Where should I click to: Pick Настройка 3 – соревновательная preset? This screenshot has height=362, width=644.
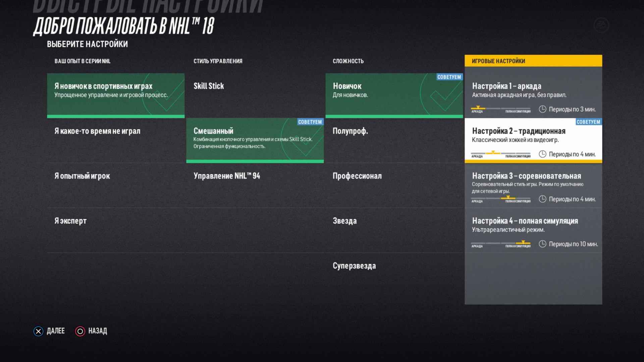(533, 185)
